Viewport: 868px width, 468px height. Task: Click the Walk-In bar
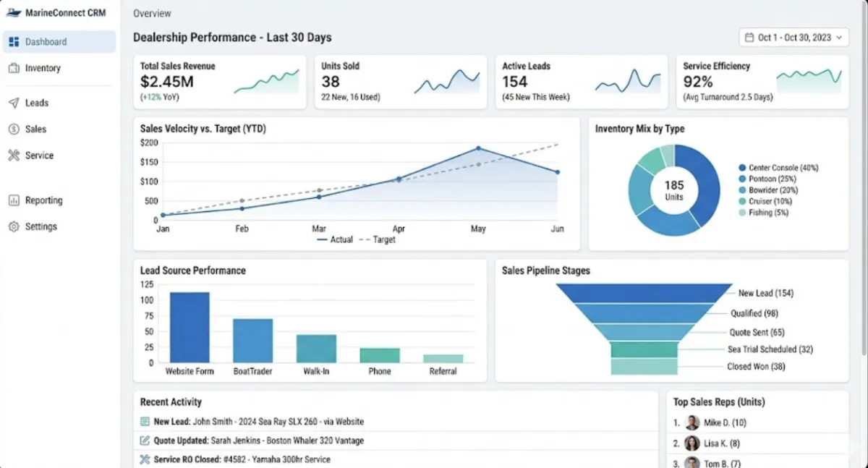coord(316,349)
